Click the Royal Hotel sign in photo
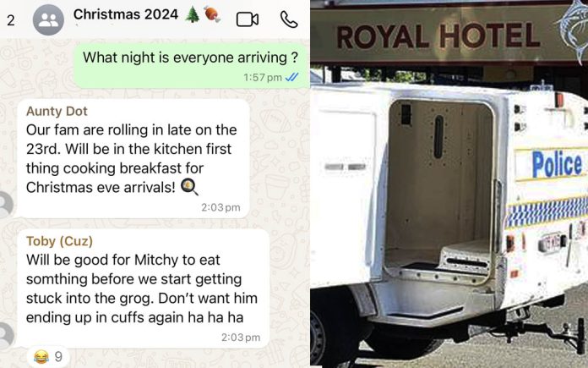Screen dimensions: 588x368 (438, 36)
